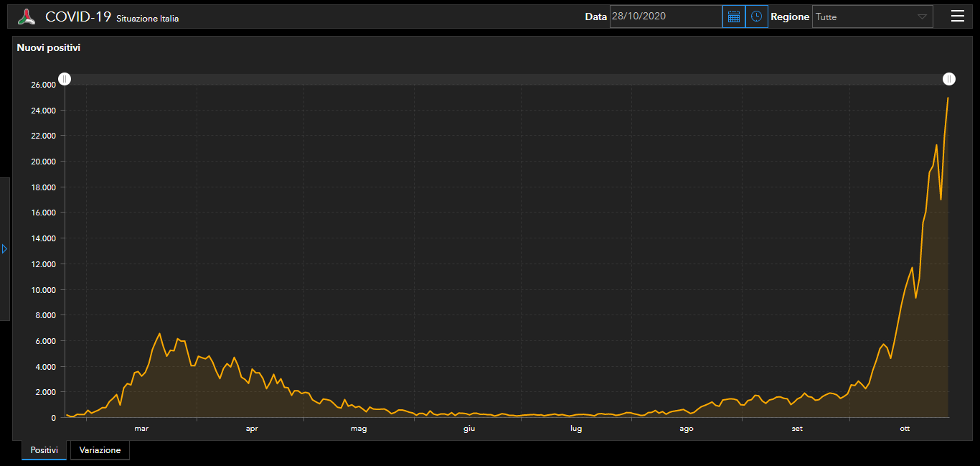Click the left range slider handle
980x466 pixels.
[x=65, y=79]
